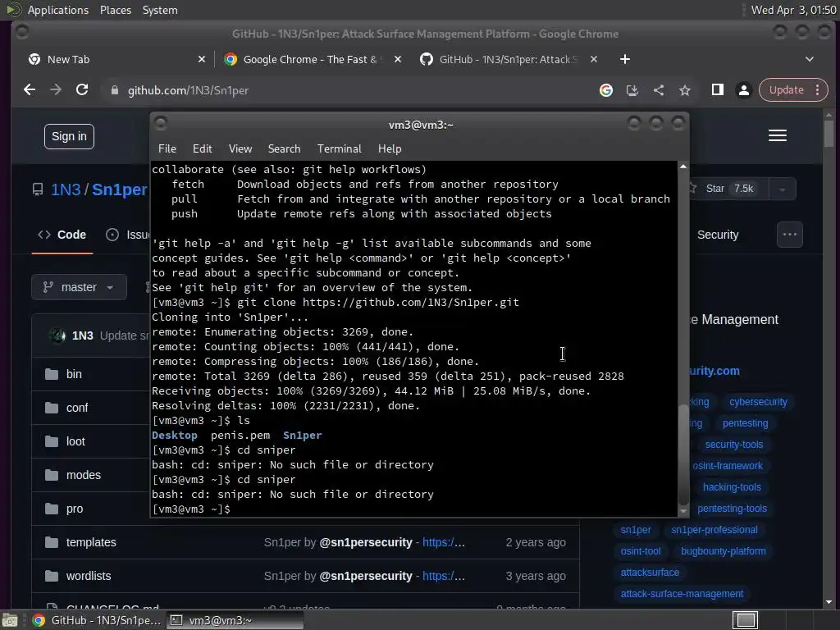
Task: Select the Security repo tab
Action: point(717,235)
